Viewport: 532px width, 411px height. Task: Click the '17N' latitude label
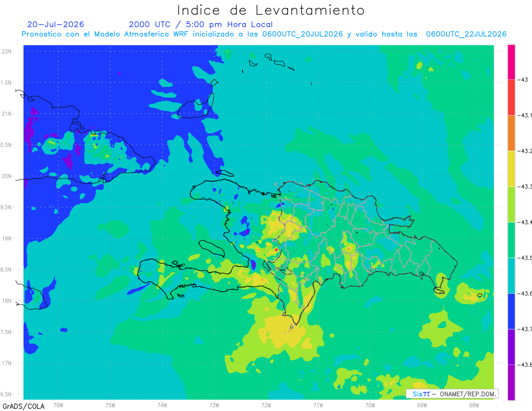[x=6, y=363]
